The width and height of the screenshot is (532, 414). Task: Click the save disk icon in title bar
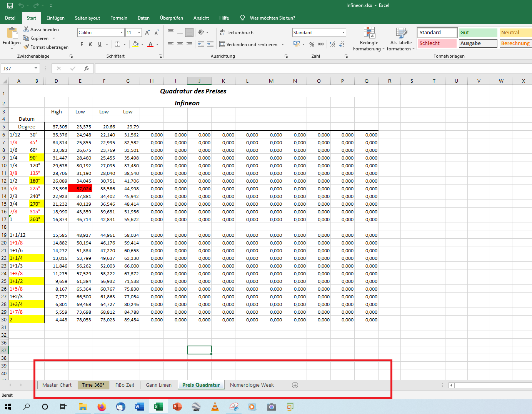click(x=10, y=5)
